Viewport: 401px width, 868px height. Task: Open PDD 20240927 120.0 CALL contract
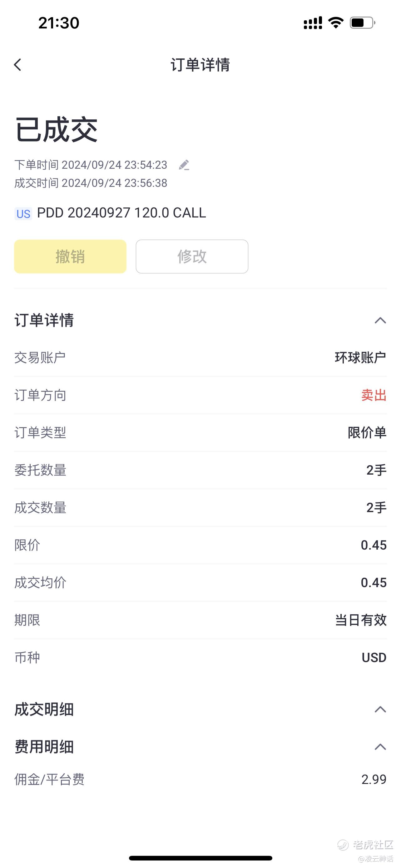121,213
